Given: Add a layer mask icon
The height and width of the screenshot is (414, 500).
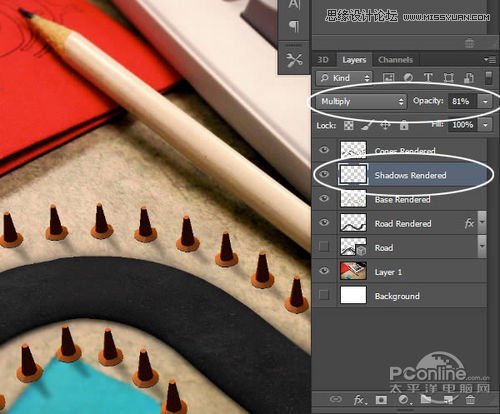Looking at the screenshot, I should click(x=381, y=399).
